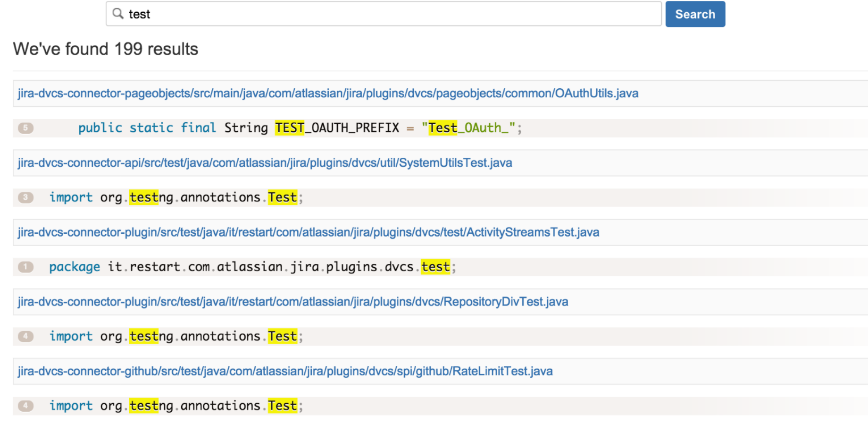Viewport: 868px width, 425px height.
Task: Click line number badge 1 in ActivityStreamsTest result
Action: 25,267
